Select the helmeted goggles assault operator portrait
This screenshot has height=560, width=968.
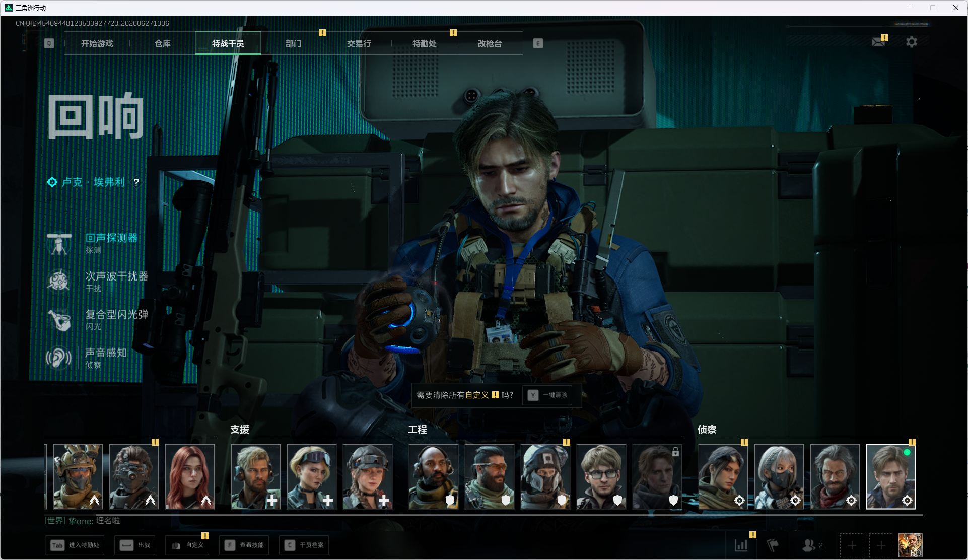click(78, 476)
